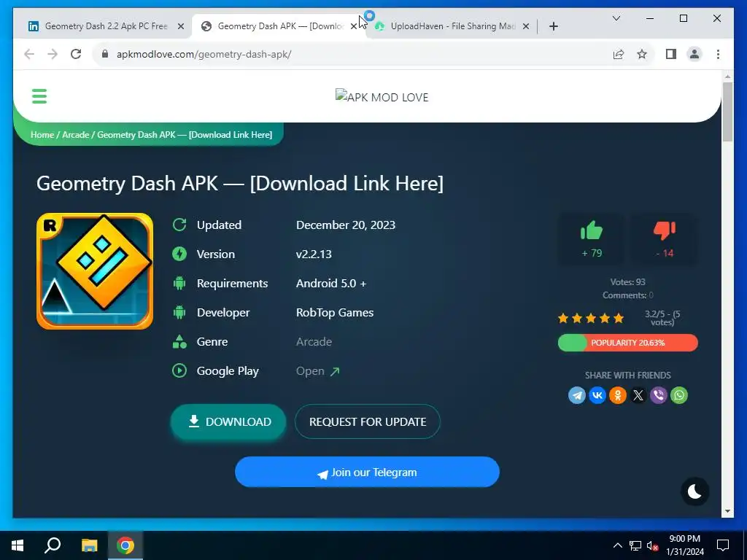The image size is (747, 560).
Task: Click the share page icon in address bar
Action: [619, 54]
